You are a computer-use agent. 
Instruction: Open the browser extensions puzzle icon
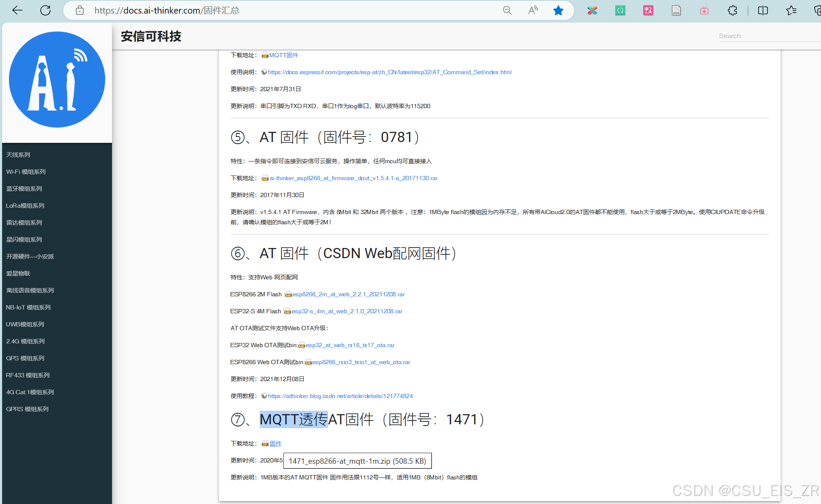tap(732, 10)
